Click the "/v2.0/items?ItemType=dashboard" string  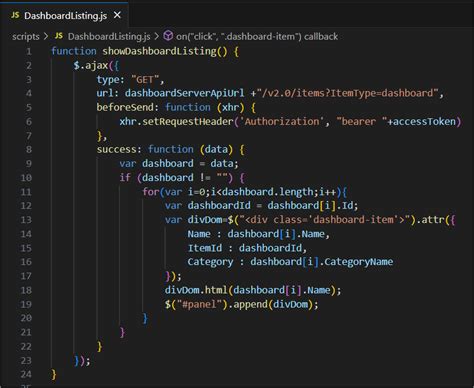(347, 93)
